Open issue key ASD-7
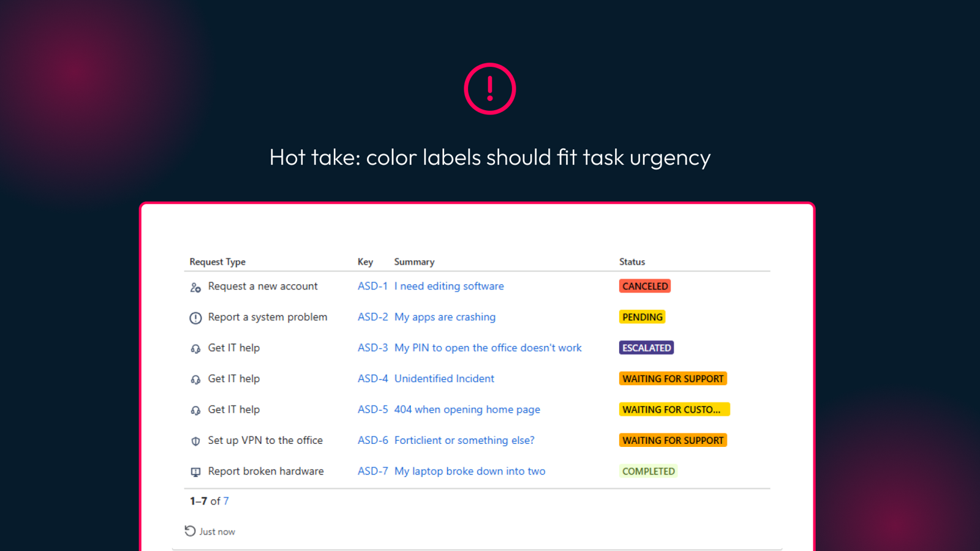The width and height of the screenshot is (980, 551). click(372, 471)
